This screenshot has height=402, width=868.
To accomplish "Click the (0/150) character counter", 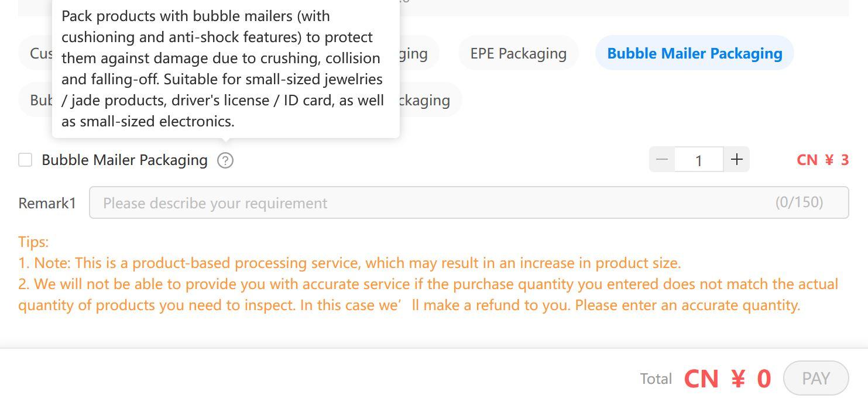I will [799, 202].
